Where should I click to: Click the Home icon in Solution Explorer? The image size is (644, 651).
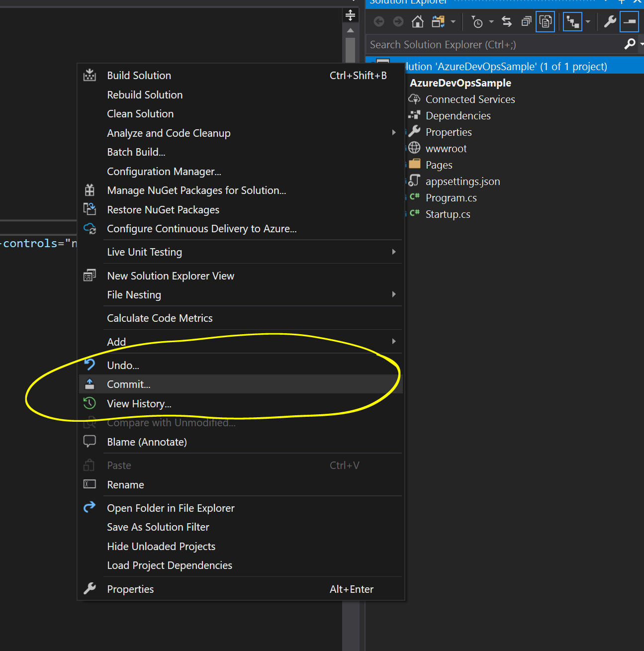[418, 22]
